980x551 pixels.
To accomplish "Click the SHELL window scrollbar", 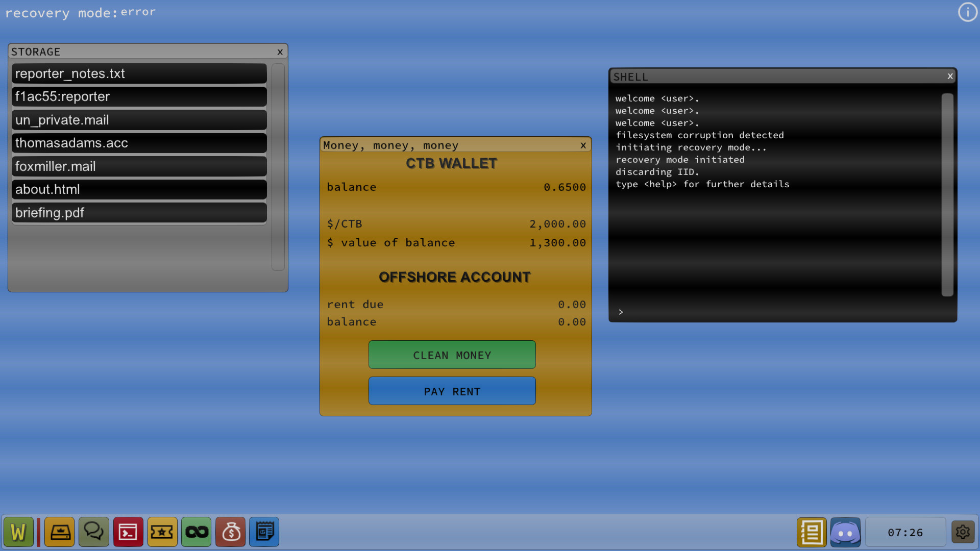I will 948,194.
